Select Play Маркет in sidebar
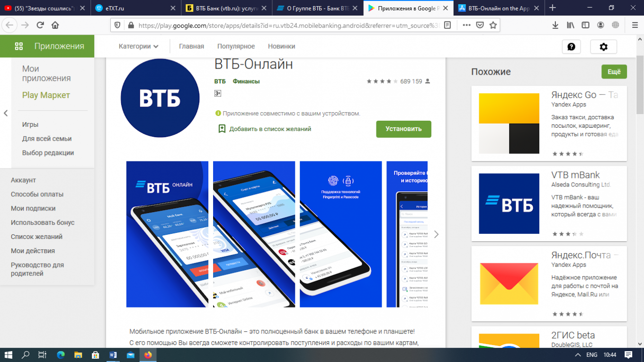644x362 pixels. point(46,95)
